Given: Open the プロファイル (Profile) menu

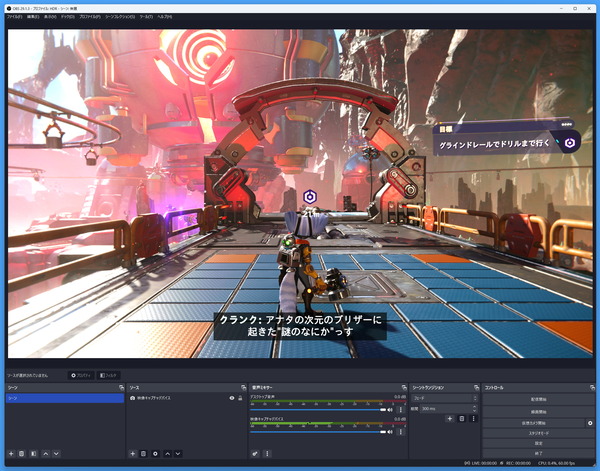Looking at the screenshot, I should (90, 17).
